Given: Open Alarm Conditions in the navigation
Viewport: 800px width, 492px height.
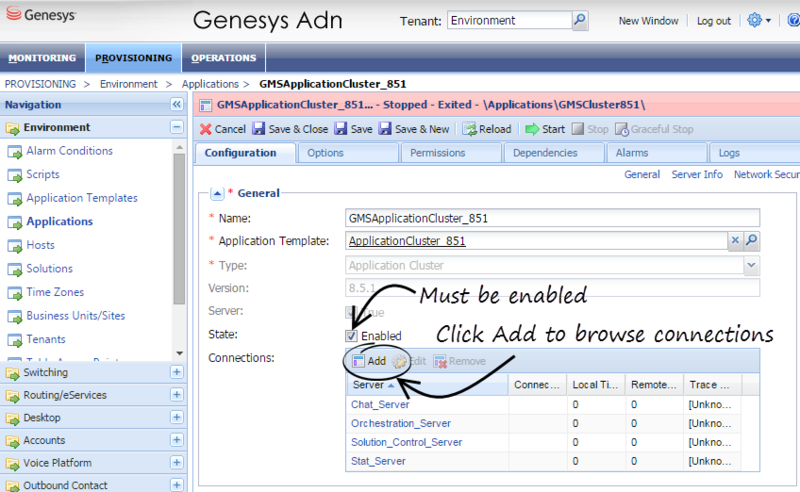Looking at the screenshot, I should (x=69, y=151).
